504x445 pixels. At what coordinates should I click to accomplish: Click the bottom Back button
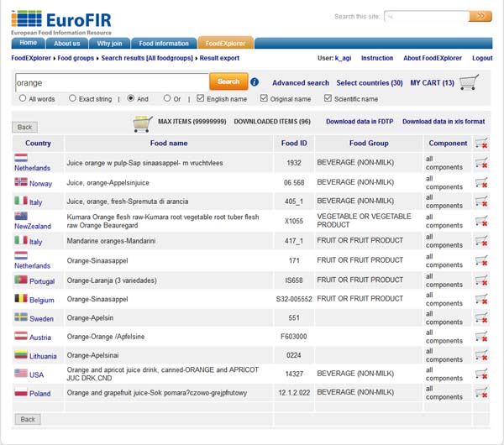28,419
